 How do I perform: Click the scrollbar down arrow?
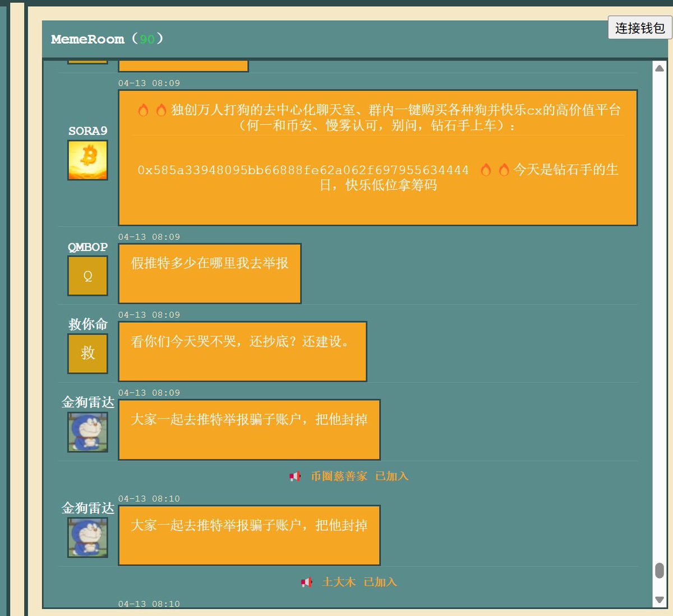point(660,600)
